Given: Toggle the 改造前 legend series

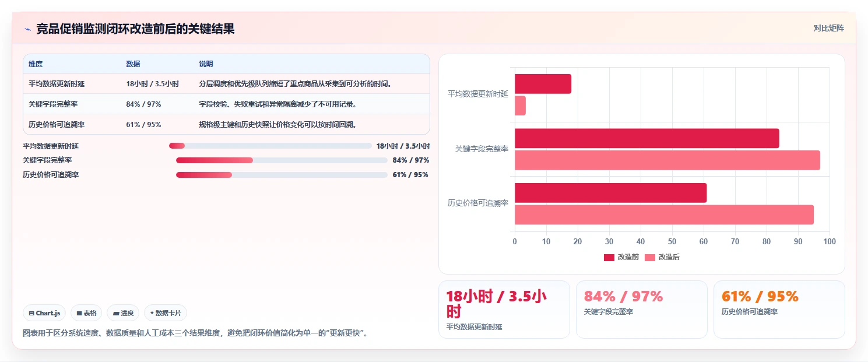Looking at the screenshot, I should click(x=621, y=257).
